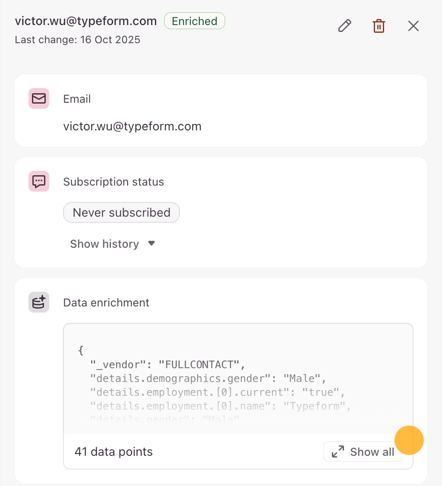Expand the Show history section
This screenshot has width=448, height=486.
(x=104, y=244)
